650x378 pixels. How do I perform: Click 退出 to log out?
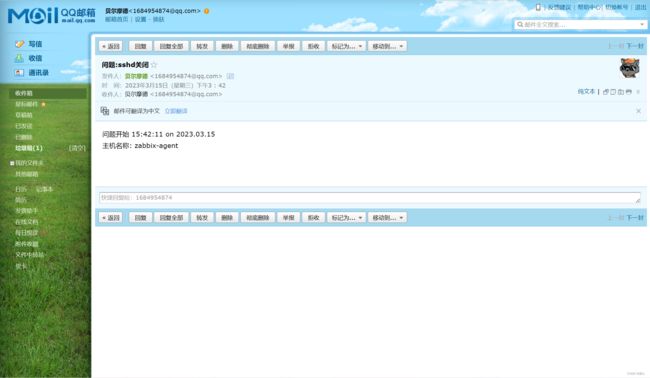[640, 7]
